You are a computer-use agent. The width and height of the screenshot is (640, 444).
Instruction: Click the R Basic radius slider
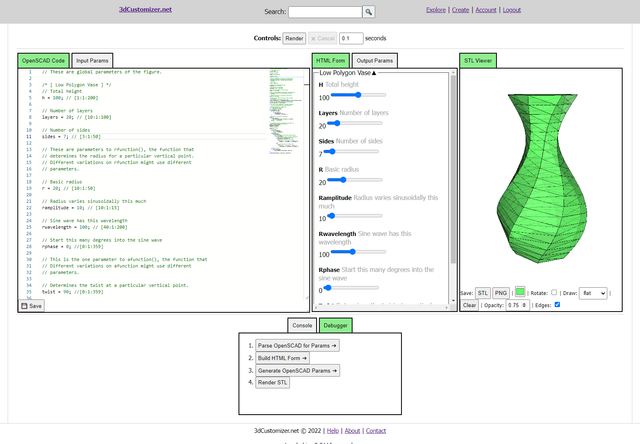point(355,180)
